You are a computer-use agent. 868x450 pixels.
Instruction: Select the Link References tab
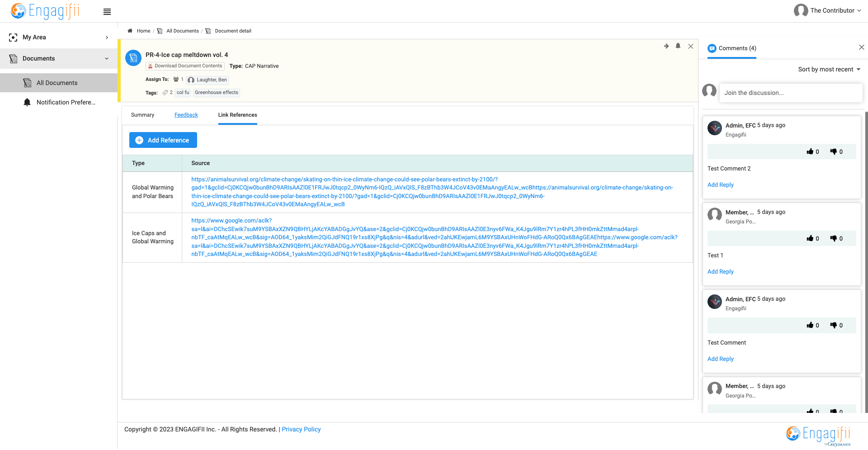tap(237, 115)
